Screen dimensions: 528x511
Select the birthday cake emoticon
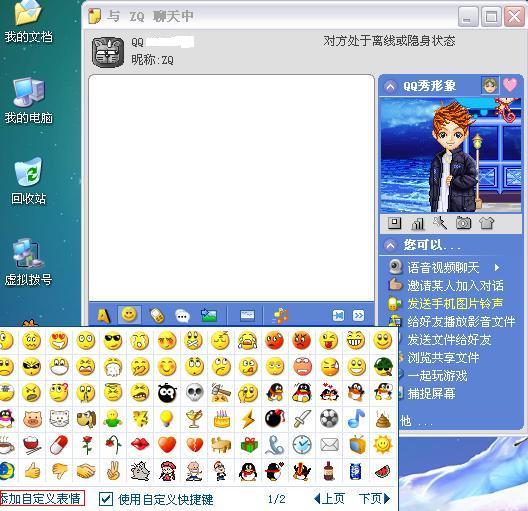(222, 419)
